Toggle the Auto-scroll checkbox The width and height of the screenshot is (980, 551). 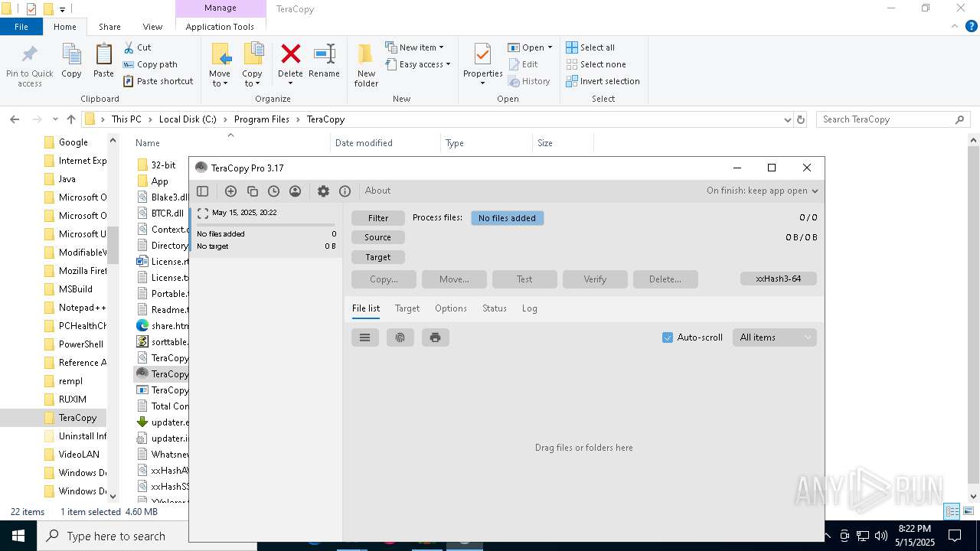668,337
